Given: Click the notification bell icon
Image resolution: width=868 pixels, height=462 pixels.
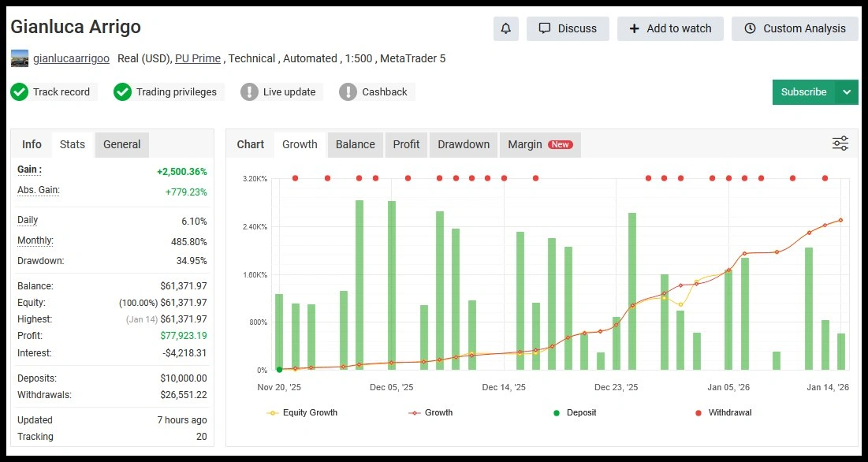Looking at the screenshot, I should [x=506, y=28].
